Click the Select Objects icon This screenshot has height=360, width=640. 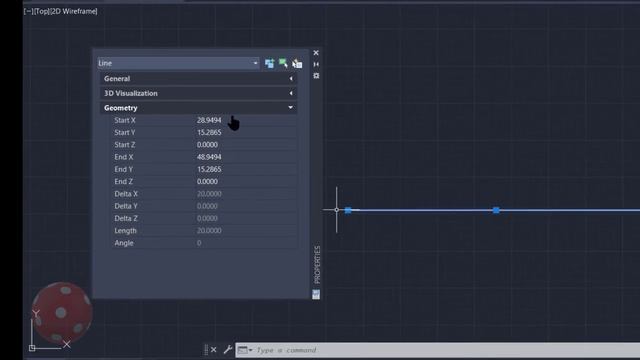(x=283, y=63)
